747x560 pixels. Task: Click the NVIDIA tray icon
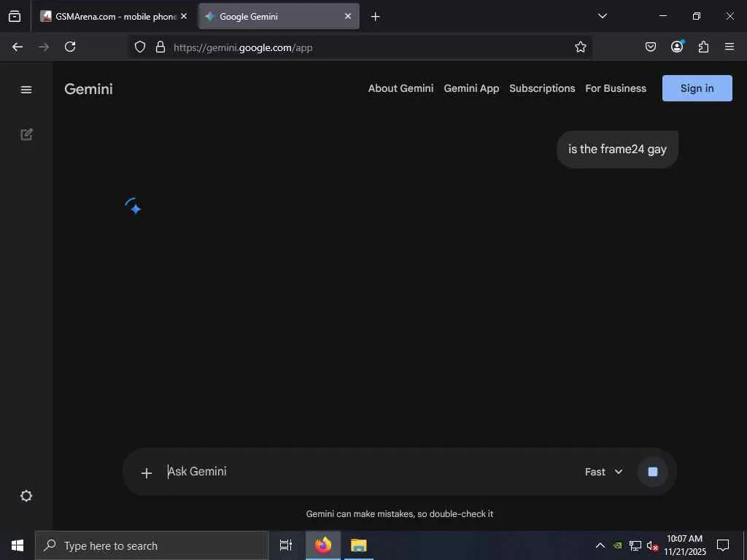click(x=618, y=545)
